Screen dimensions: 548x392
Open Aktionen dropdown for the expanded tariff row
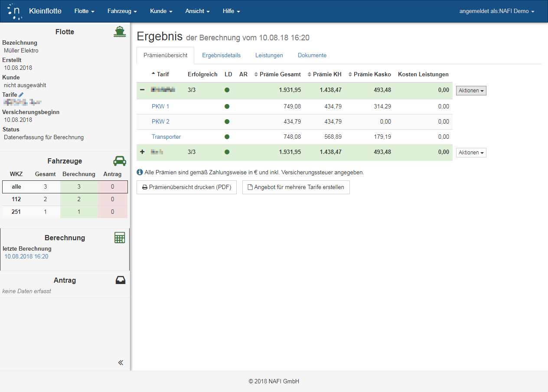click(x=471, y=91)
